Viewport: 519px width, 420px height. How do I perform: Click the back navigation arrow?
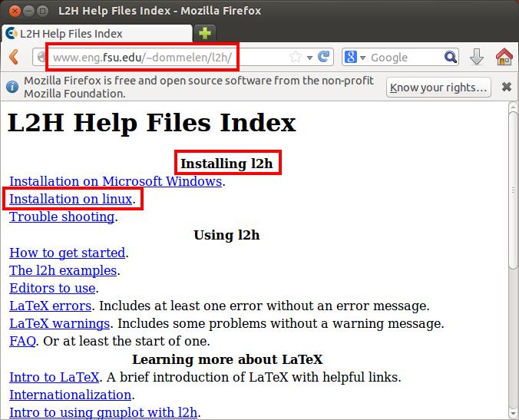coord(13,57)
